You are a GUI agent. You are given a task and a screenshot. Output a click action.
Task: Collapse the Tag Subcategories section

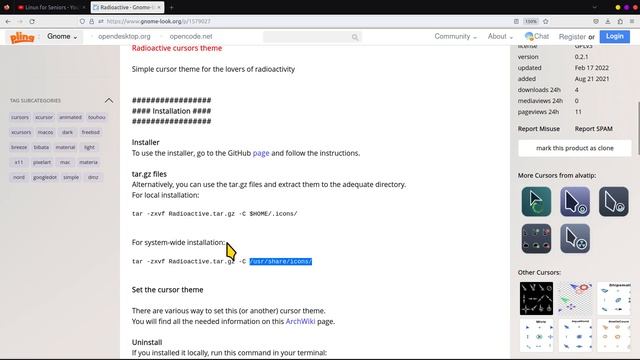[x=109, y=100]
